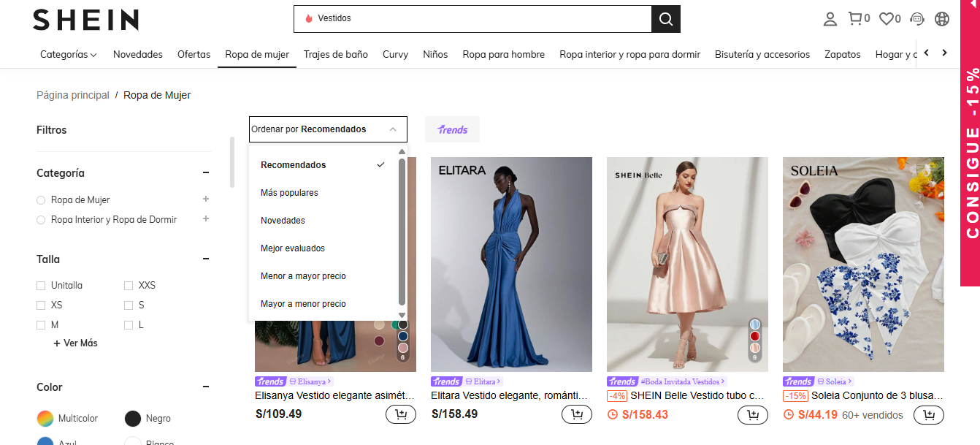980x445 pixels.
Task: Click the Trends badge under Elitara product
Action: (x=446, y=381)
